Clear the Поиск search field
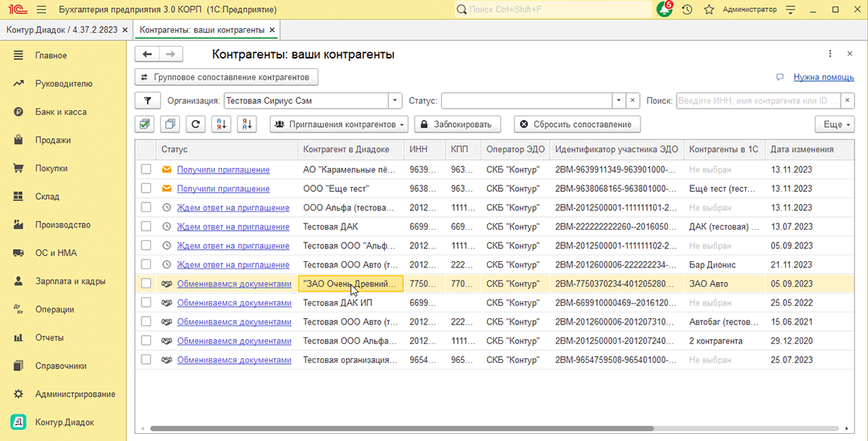This screenshot has height=441, width=868. 847,100
